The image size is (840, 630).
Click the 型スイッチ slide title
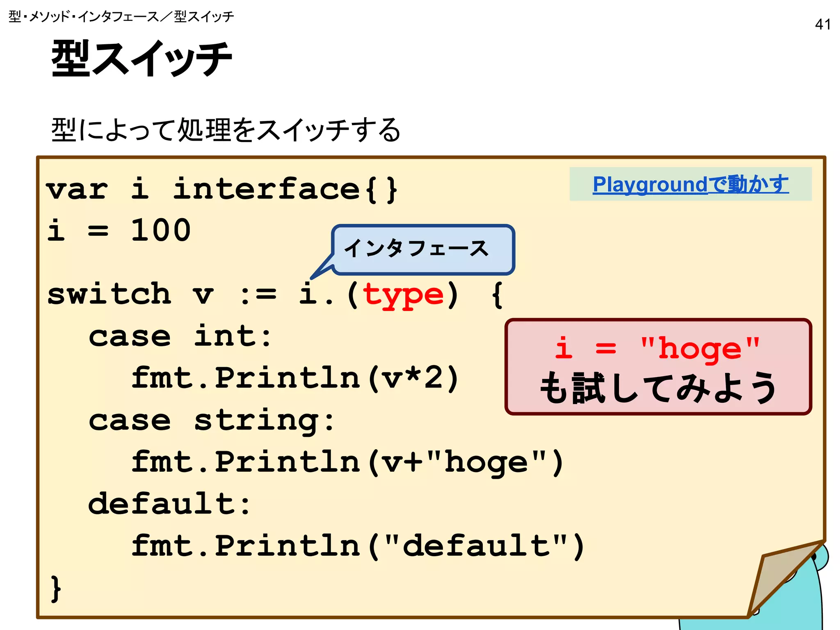click(142, 59)
